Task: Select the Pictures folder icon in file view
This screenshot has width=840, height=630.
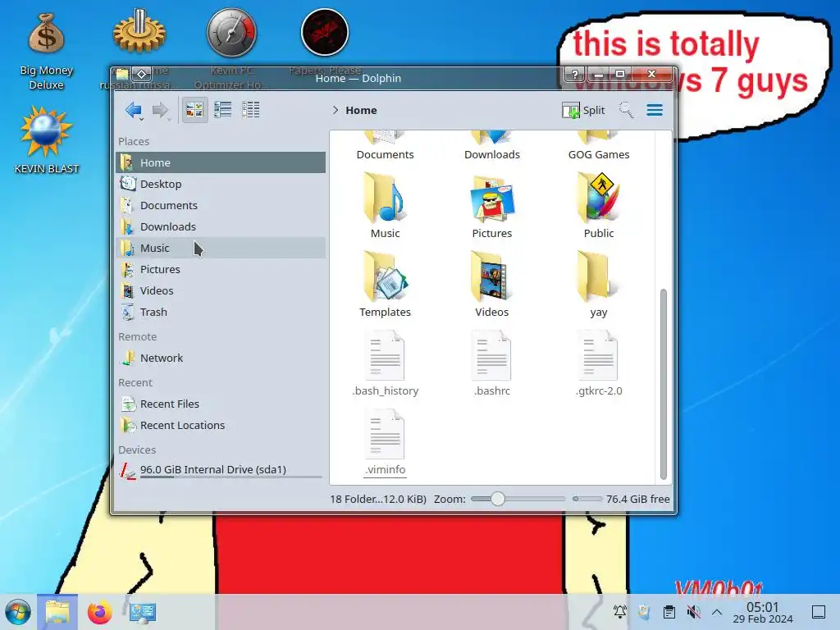Action: tap(492, 199)
